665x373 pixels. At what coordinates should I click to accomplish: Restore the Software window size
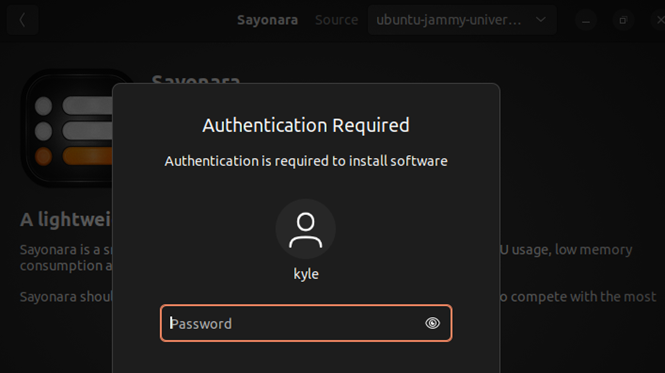point(623,20)
